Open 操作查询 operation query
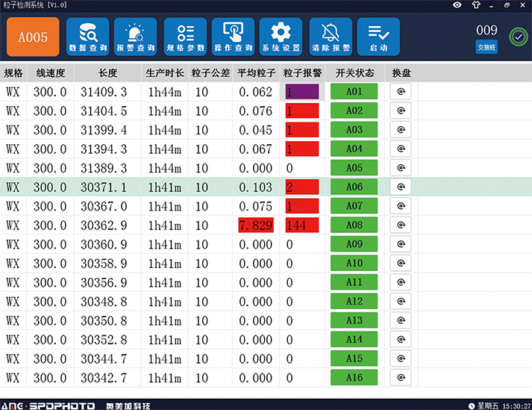Screen dimensions: 532x410 pyautogui.click(x=233, y=37)
